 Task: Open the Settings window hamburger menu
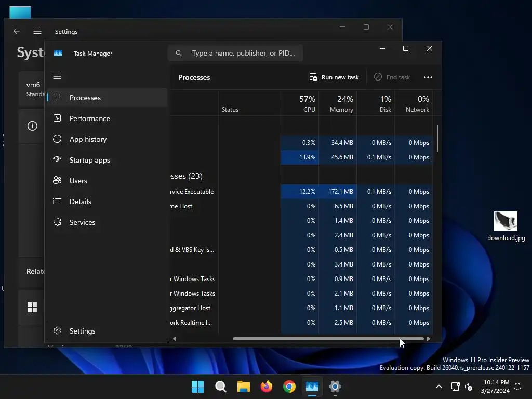pos(37,31)
